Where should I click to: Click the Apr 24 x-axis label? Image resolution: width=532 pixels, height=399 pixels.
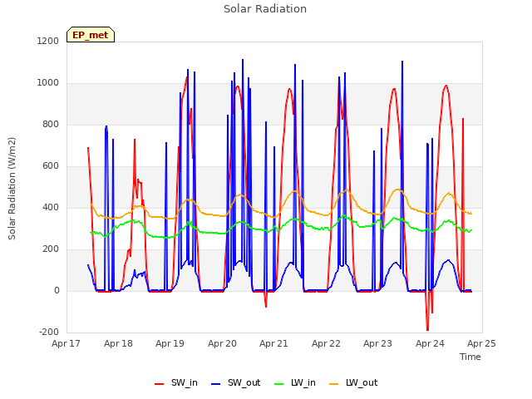click(430, 343)
